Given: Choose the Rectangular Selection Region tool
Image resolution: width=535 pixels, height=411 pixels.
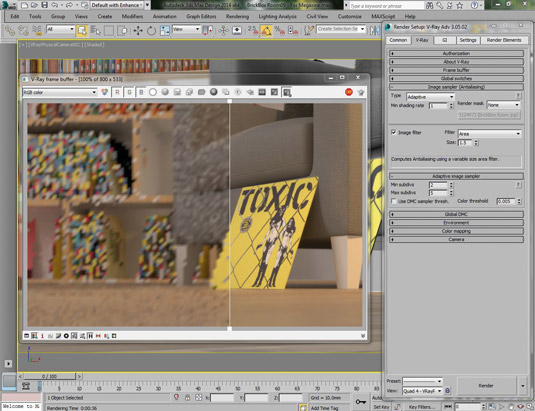Looking at the screenshot, I should 109,30.
